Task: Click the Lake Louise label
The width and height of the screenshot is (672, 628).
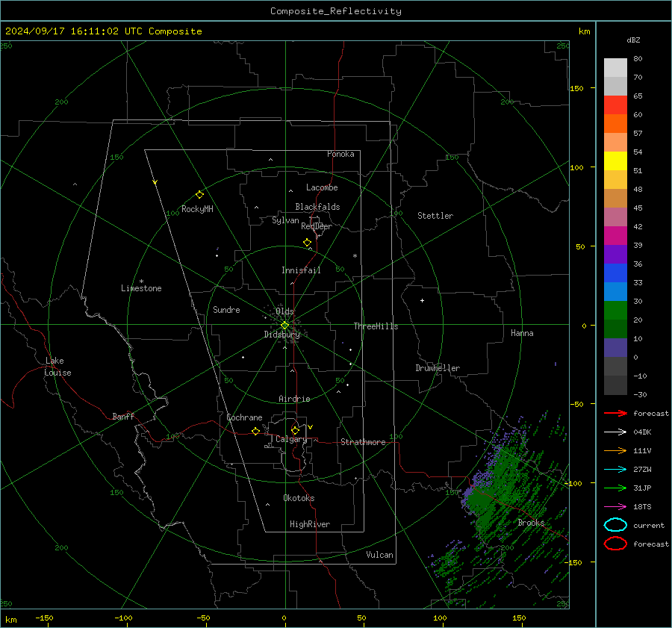Action: coord(57,367)
